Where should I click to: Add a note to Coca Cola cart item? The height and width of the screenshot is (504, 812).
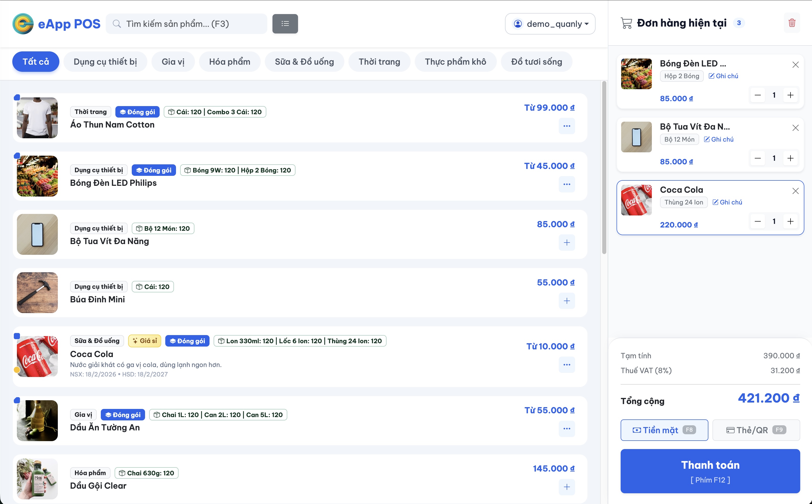[x=727, y=202]
